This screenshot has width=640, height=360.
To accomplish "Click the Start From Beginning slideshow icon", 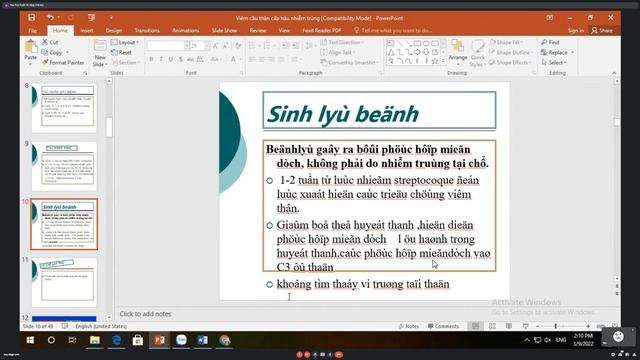I will point(91,18).
